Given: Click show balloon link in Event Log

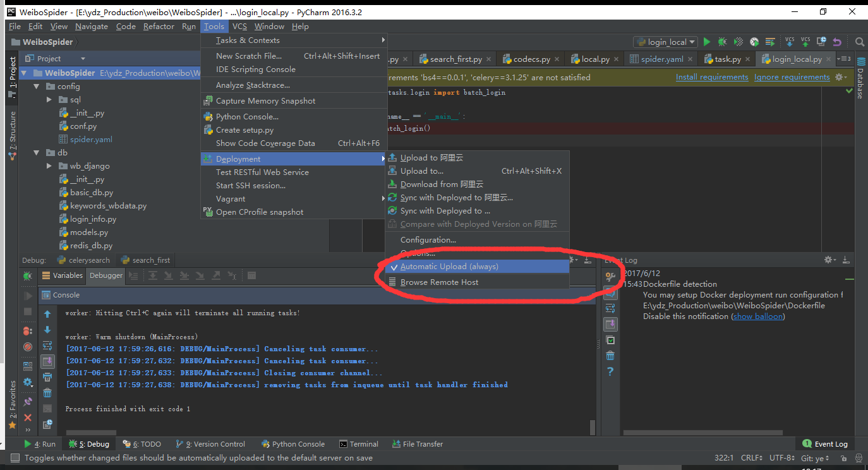Looking at the screenshot, I should point(758,316).
